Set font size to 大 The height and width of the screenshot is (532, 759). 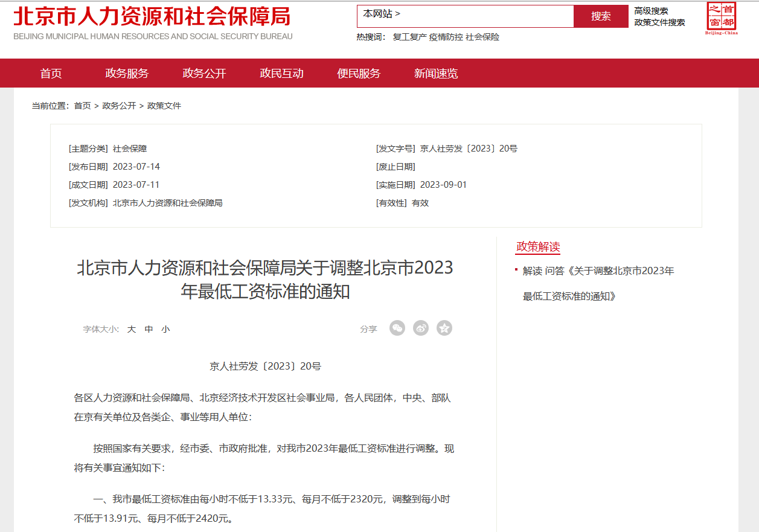click(132, 328)
